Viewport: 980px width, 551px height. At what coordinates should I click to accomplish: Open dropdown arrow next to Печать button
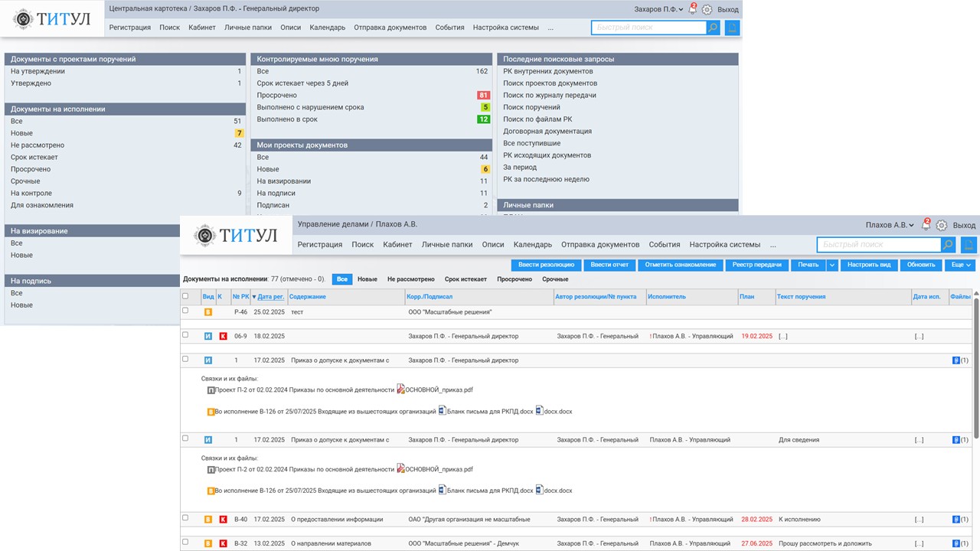pyautogui.click(x=831, y=265)
